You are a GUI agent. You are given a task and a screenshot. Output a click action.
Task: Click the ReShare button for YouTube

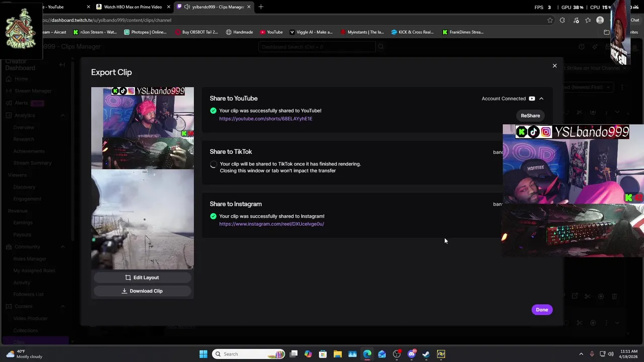click(530, 116)
